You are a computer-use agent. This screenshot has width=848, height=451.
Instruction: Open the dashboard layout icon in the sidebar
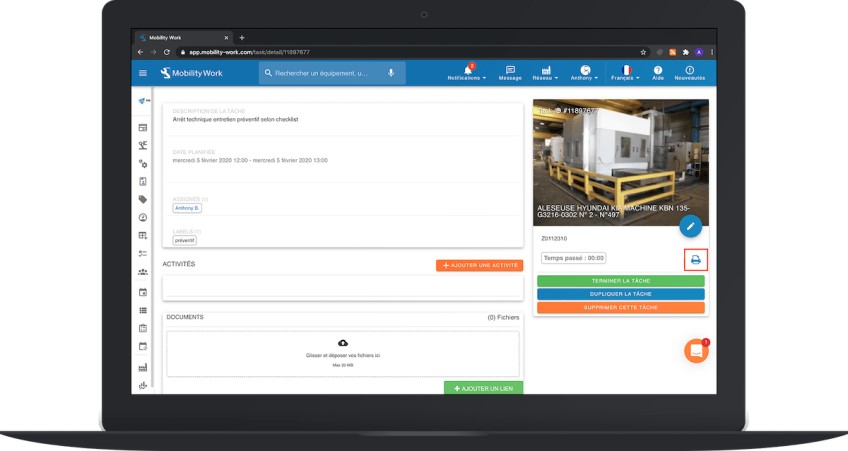[143, 128]
